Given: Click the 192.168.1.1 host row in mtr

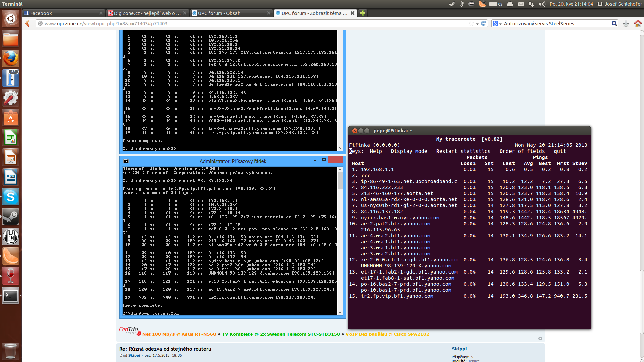Looking at the screenshot, I should 468,169.
